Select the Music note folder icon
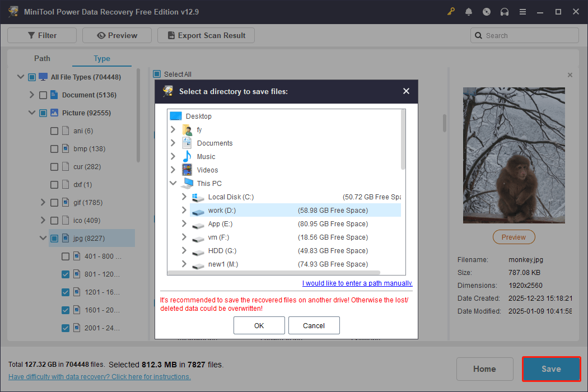 click(187, 156)
